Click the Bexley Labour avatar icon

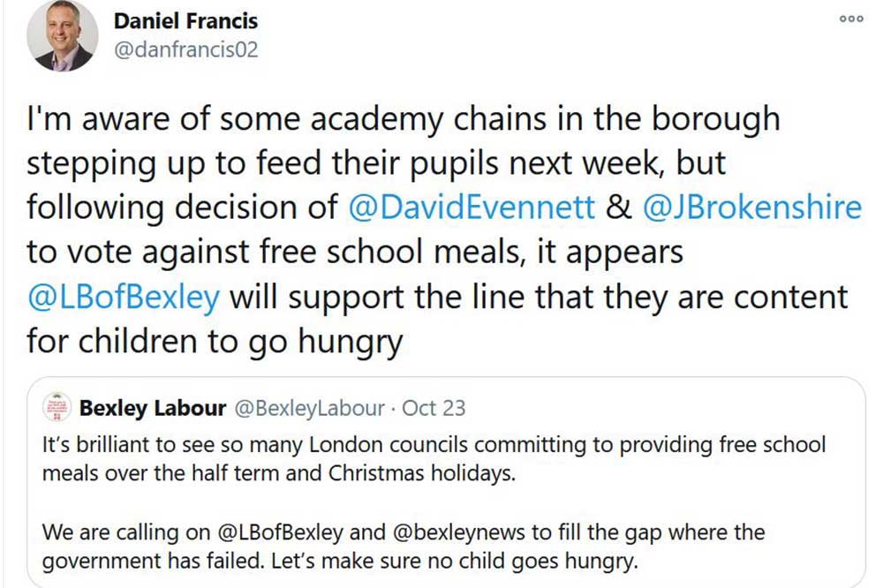59,407
